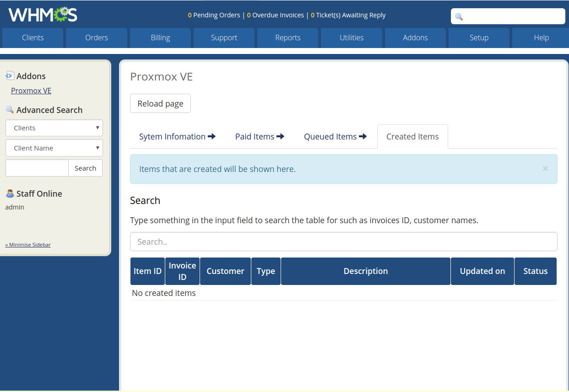
Task: Click the magnifier icon in top search box
Action: click(x=459, y=16)
